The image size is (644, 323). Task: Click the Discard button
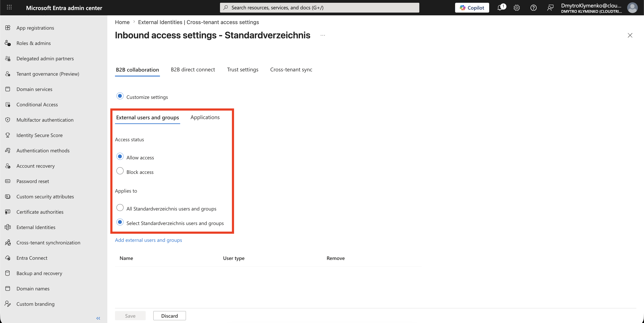pyautogui.click(x=170, y=316)
